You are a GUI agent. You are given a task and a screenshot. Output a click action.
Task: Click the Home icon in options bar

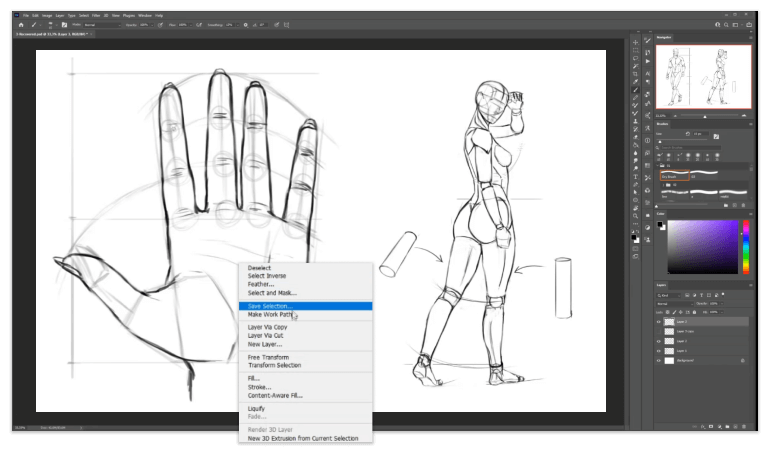(20, 25)
